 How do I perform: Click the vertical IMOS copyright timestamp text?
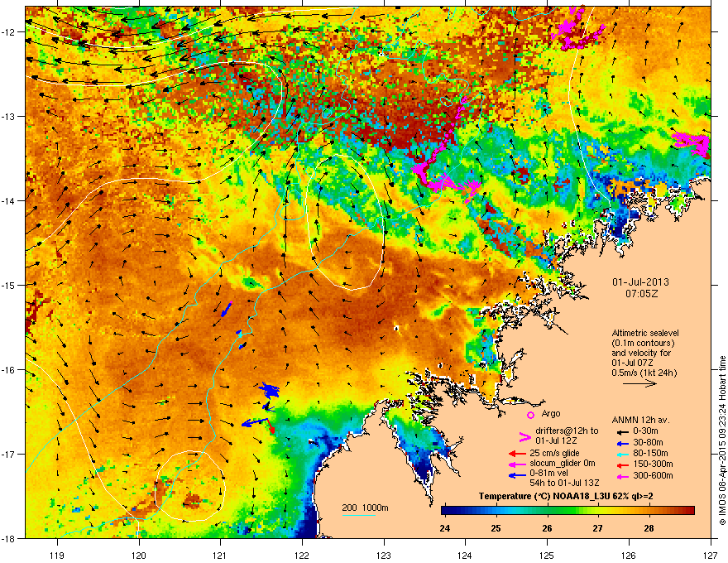click(722, 440)
